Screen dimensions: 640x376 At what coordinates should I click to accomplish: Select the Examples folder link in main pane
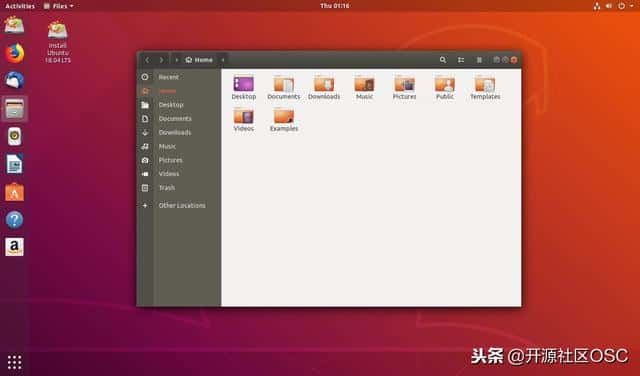coord(284,119)
